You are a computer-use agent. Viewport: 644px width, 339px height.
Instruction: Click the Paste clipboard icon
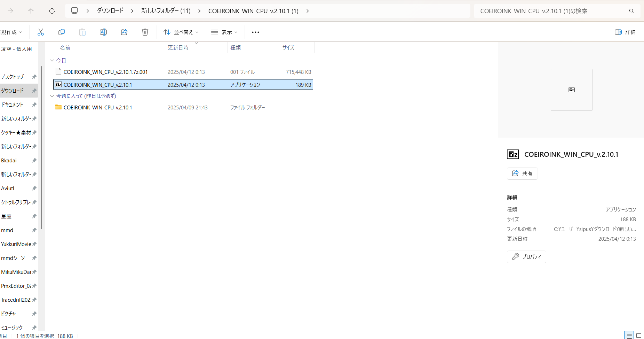(82, 32)
